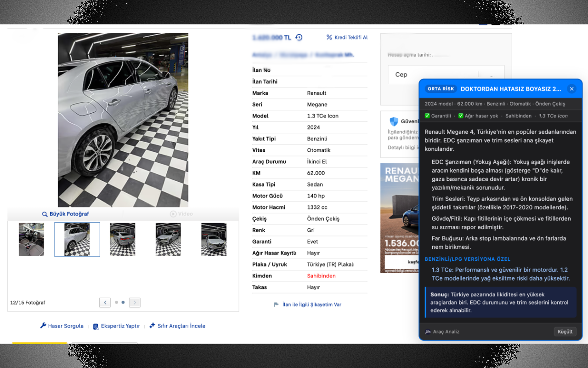Select the rear-view car thumbnail

pyautogui.click(x=123, y=239)
